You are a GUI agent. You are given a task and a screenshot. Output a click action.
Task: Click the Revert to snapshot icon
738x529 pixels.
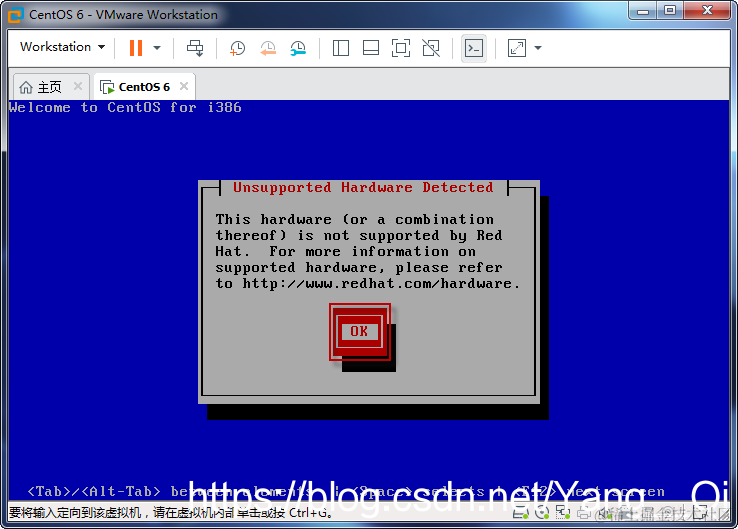[268, 48]
